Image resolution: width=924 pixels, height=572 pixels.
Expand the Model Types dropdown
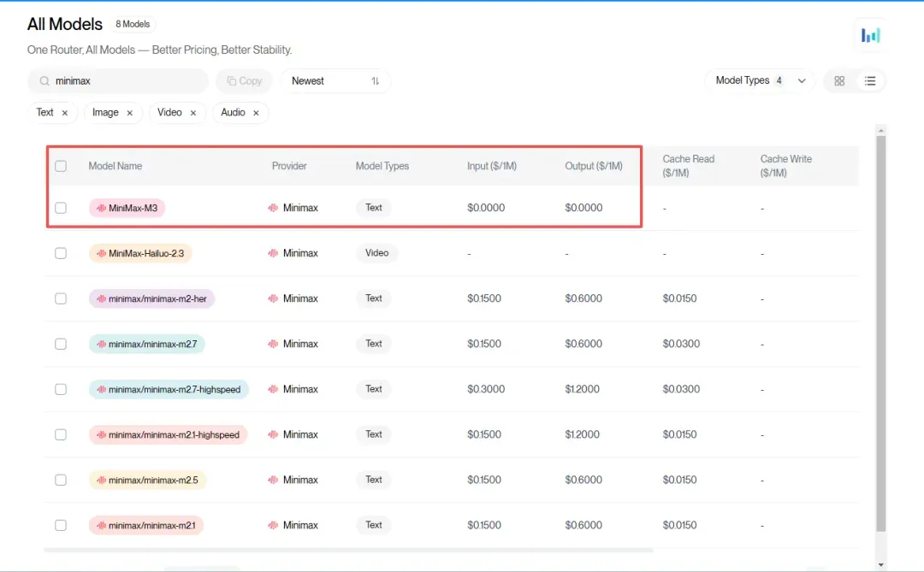[760, 80]
